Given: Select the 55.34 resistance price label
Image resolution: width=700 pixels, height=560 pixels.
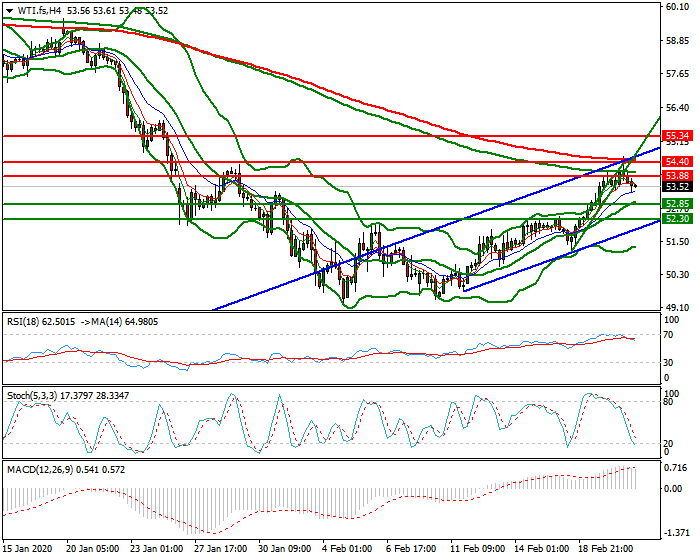Looking at the screenshot, I should (677, 135).
